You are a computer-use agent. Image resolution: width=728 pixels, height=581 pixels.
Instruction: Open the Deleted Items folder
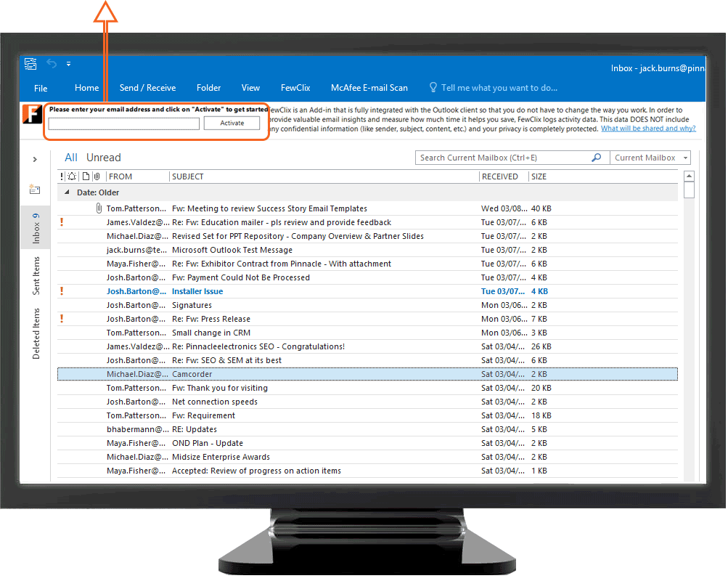pyautogui.click(x=36, y=334)
